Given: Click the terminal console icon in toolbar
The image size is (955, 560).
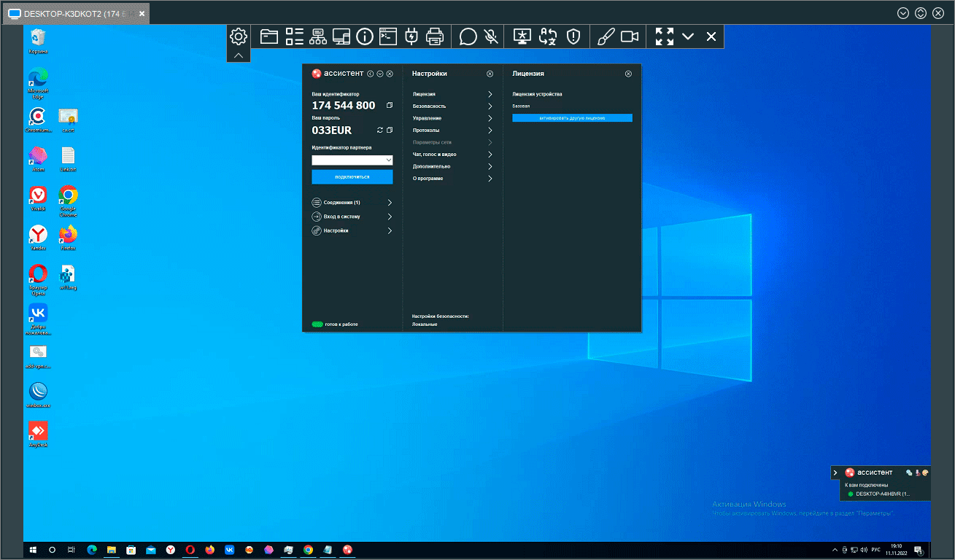Looking at the screenshot, I should tap(387, 36).
